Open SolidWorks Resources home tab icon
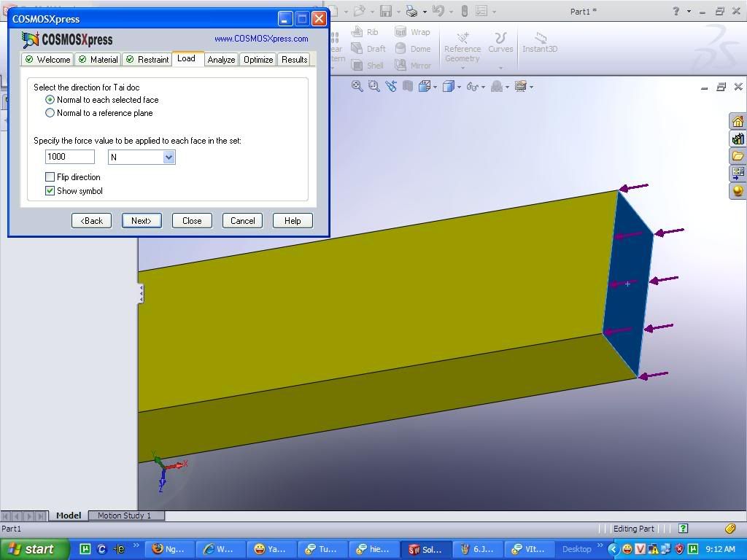747x560 pixels. tap(738, 121)
